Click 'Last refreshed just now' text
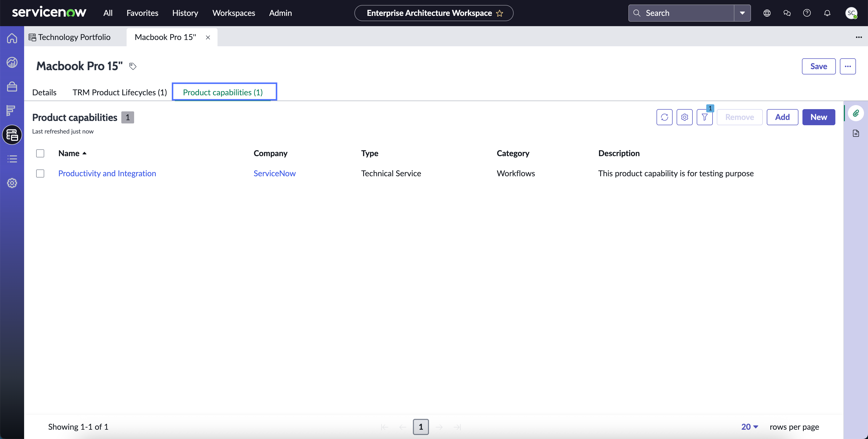This screenshot has width=868, height=439. [x=63, y=131]
